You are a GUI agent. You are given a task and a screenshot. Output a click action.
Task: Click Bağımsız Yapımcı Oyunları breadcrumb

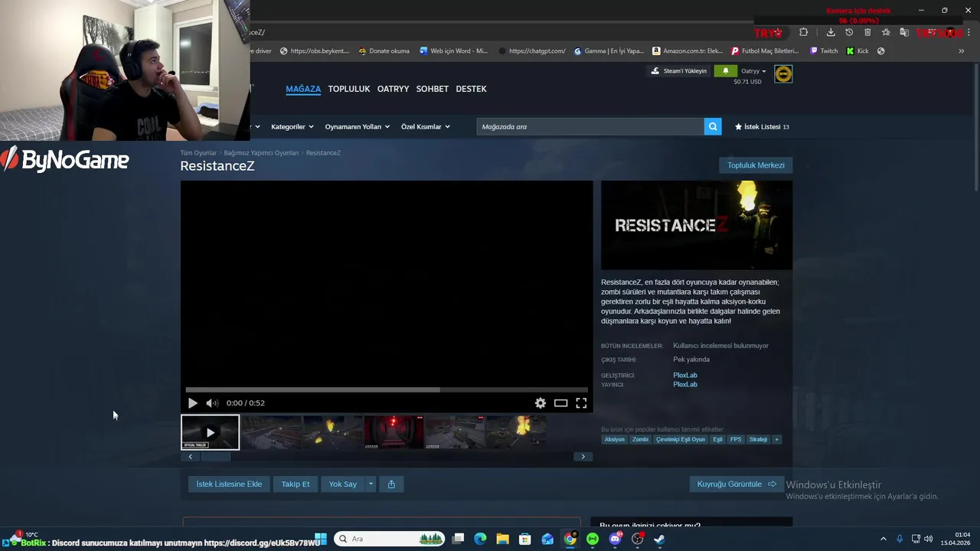pyautogui.click(x=261, y=153)
